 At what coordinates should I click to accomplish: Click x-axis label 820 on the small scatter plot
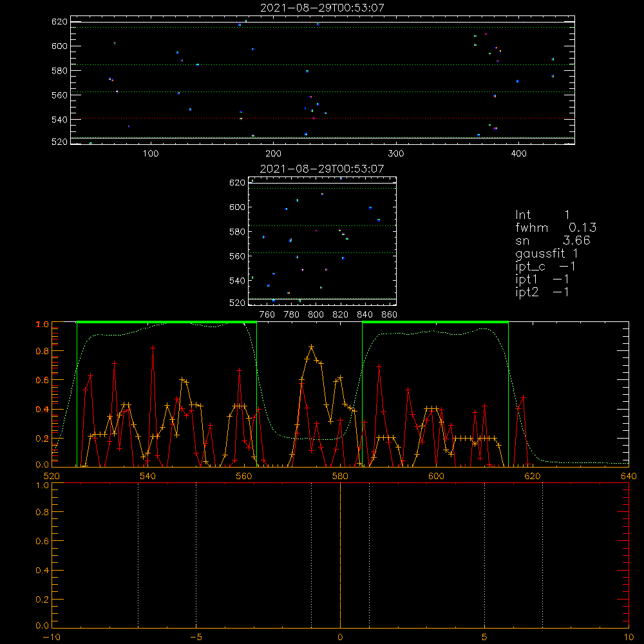[341, 315]
